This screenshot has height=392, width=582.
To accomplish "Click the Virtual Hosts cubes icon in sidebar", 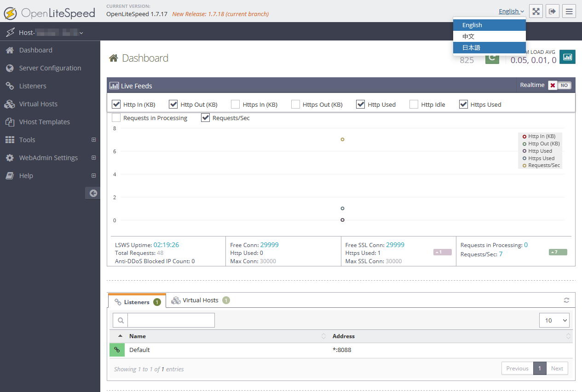I will pyautogui.click(x=9, y=104).
